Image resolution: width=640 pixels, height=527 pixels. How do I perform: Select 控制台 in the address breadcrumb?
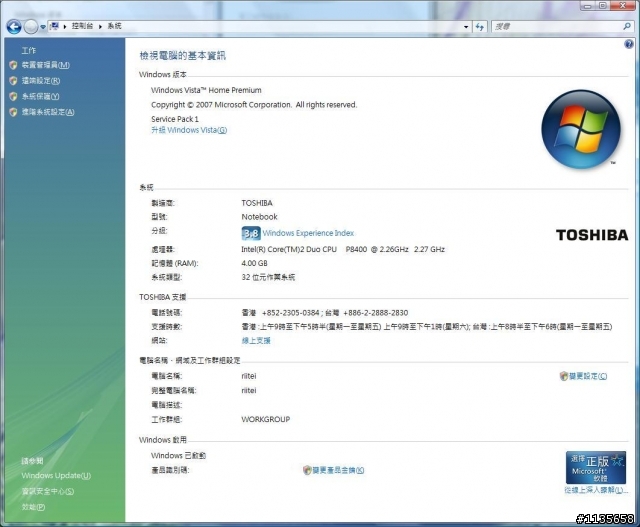[x=82, y=26]
